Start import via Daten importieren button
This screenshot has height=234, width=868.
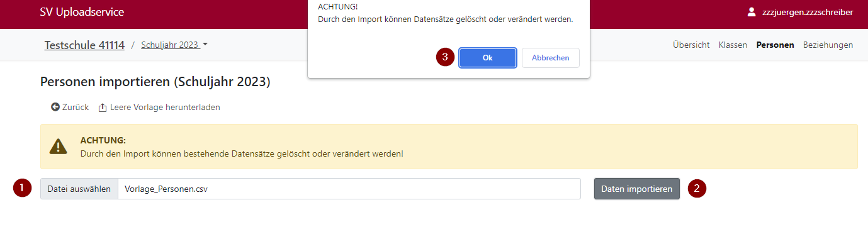(637, 189)
